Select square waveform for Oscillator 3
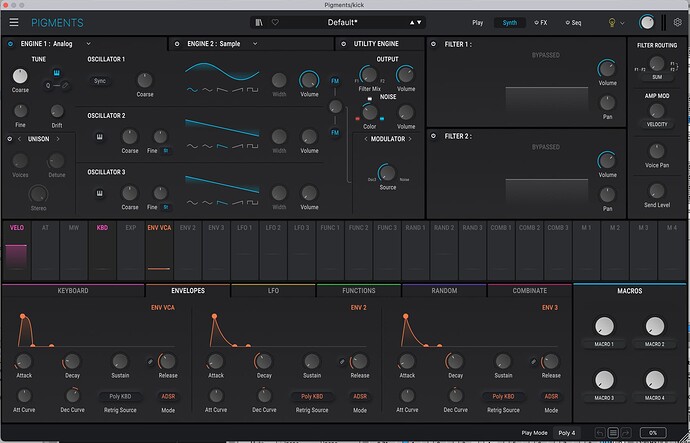 coord(252,202)
